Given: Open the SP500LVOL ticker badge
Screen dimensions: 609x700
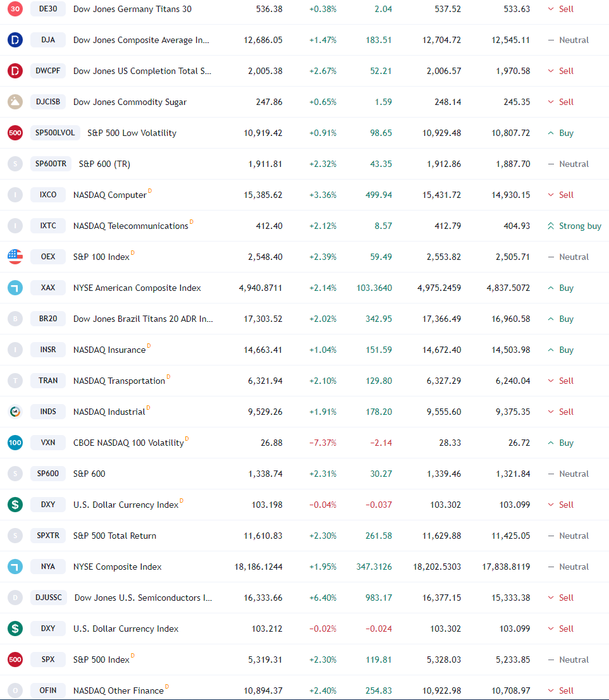Looking at the screenshot, I should click(x=55, y=133).
